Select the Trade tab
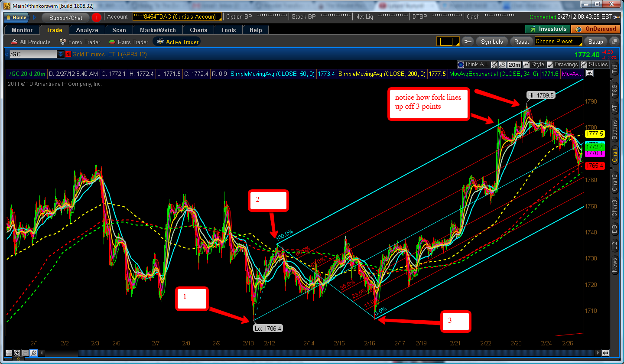 click(54, 30)
